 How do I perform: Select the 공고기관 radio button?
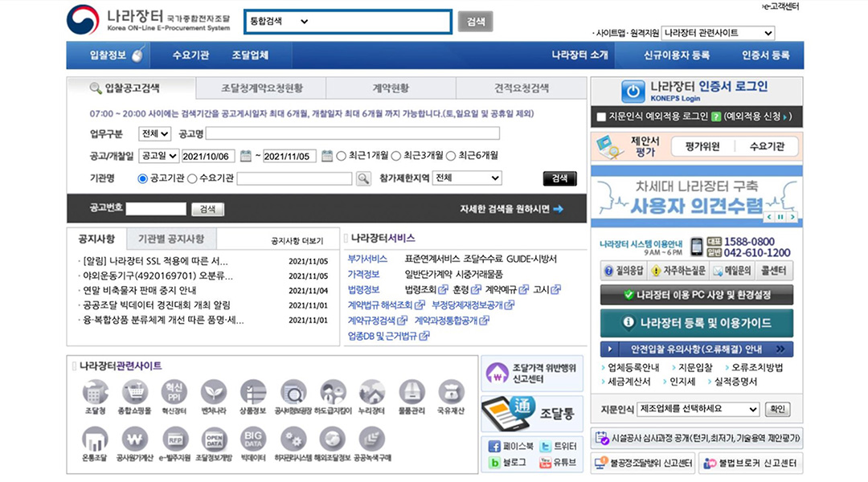tap(142, 178)
